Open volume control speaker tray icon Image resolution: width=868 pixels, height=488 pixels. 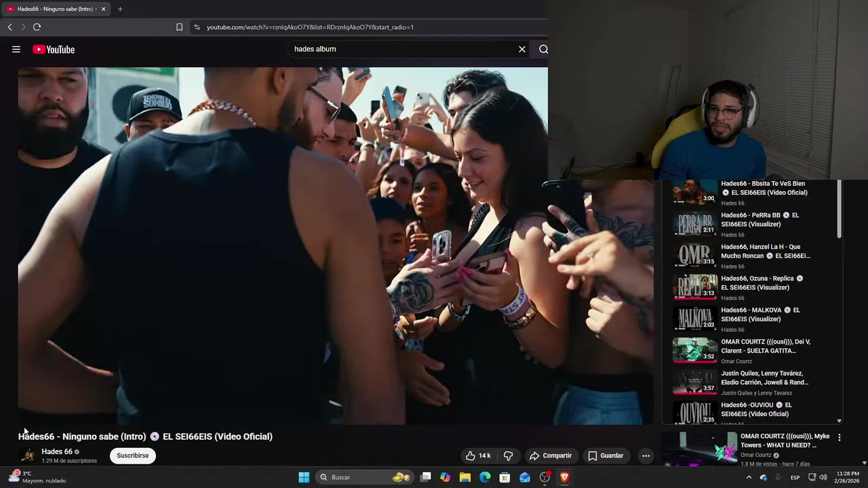pyautogui.click(x=823, y=477)
